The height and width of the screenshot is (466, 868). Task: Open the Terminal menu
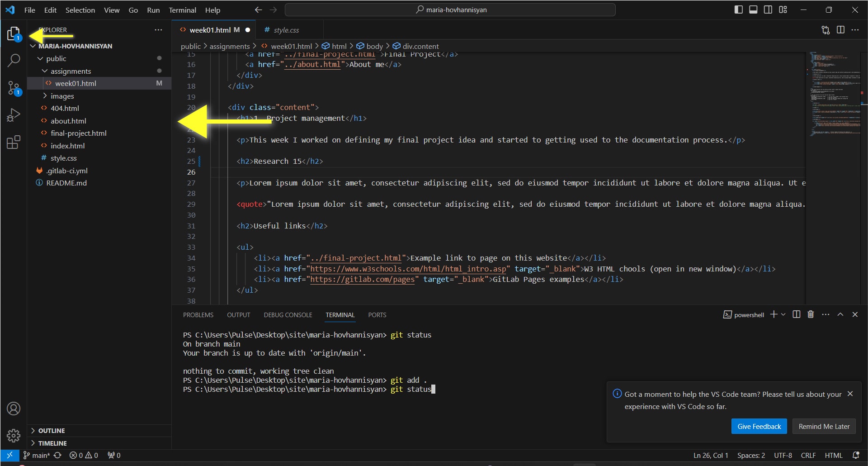182,10
